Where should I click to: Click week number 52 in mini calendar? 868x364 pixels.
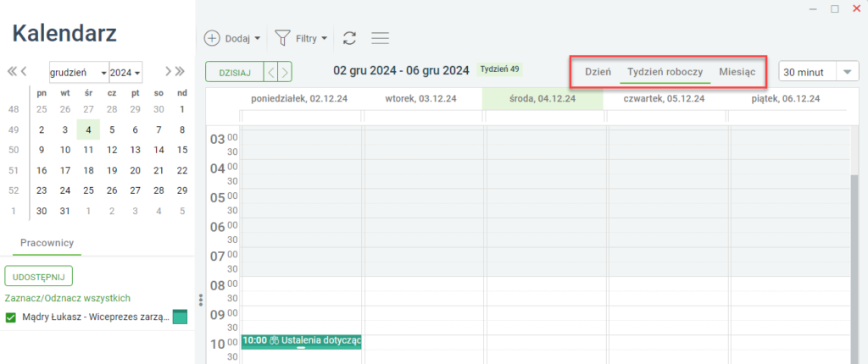(x=14, y=190)
